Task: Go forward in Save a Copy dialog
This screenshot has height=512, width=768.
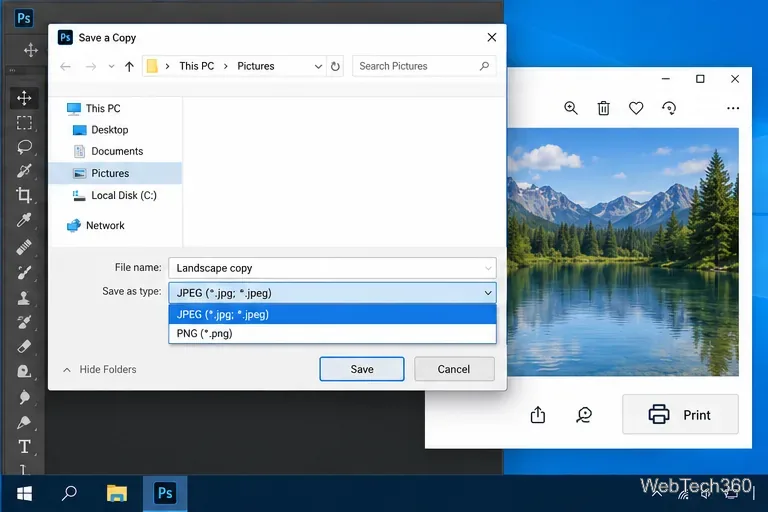Action: pyautogui.click(x=91, y=66)
